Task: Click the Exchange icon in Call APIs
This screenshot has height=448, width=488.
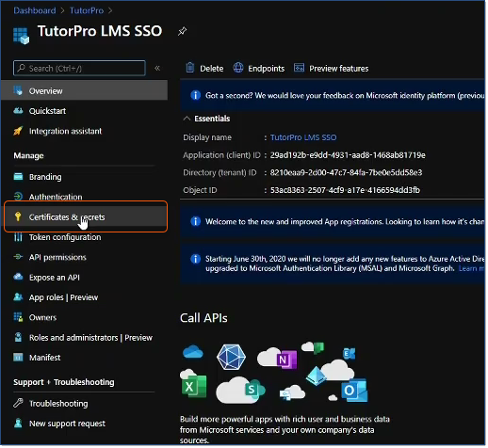Action: (350, 354)
